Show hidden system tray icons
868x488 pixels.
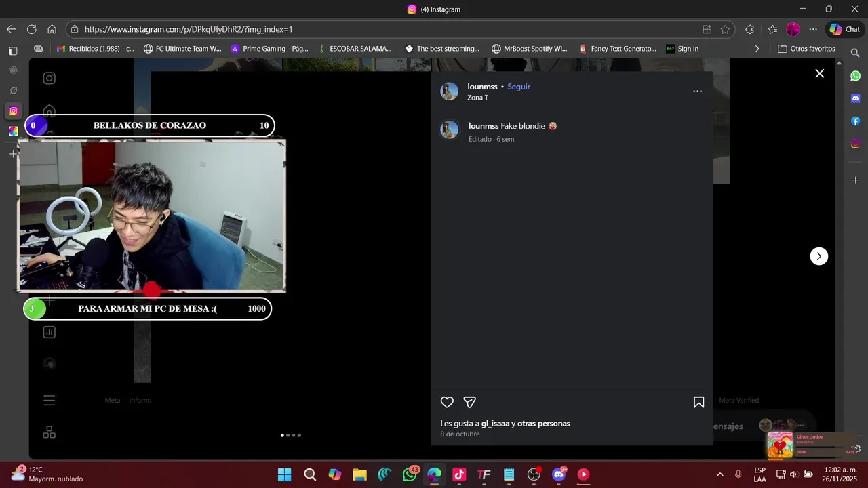[x=719, y=474]
